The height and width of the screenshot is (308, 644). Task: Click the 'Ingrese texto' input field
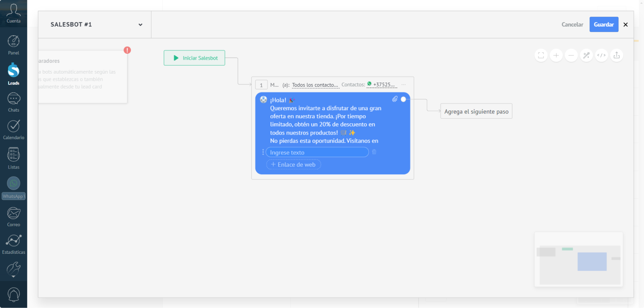tap(317, 153)
